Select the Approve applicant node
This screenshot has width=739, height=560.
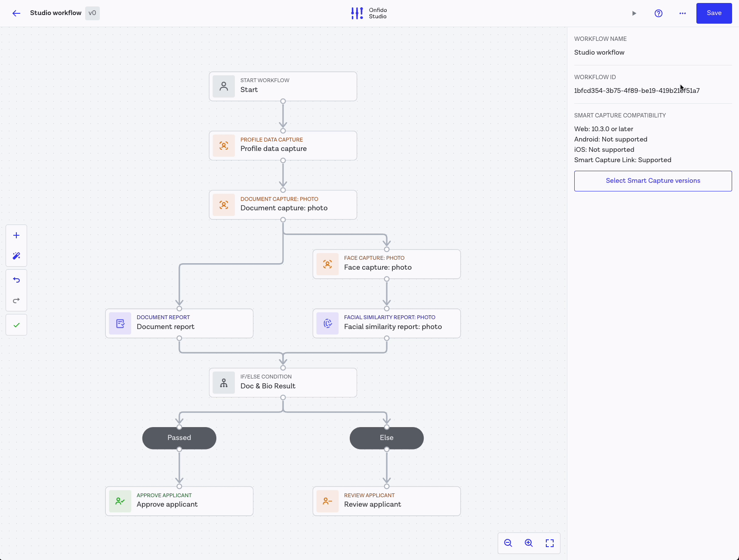pyautogui.click(x=179, y=501)
